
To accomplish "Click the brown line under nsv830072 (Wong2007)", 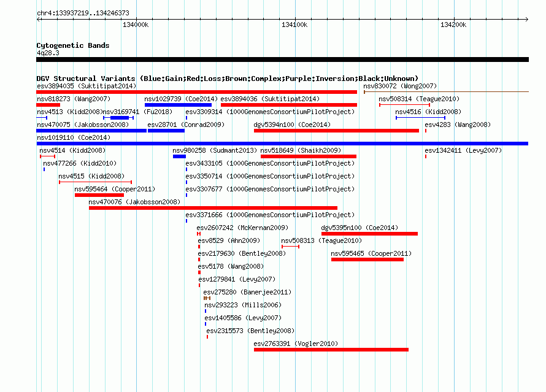I will click(446, 92).
